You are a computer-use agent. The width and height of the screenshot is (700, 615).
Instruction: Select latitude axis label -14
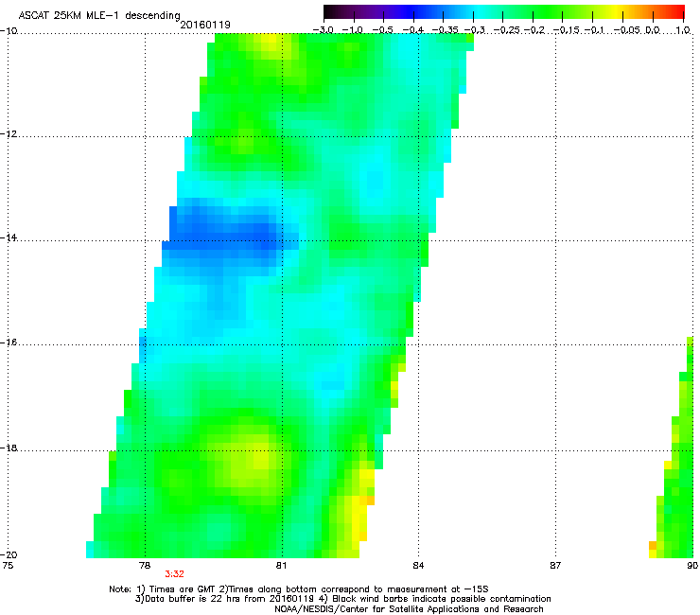point(9,237)
